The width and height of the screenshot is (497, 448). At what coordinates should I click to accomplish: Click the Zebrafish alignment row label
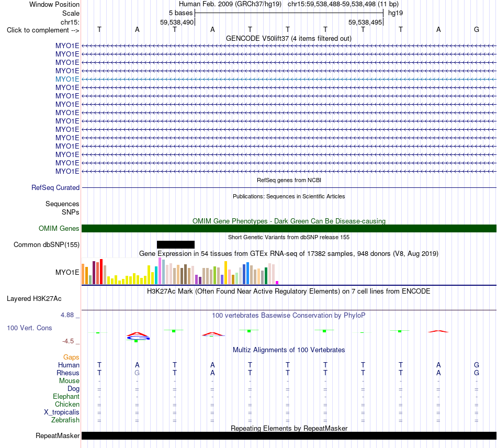65,420
